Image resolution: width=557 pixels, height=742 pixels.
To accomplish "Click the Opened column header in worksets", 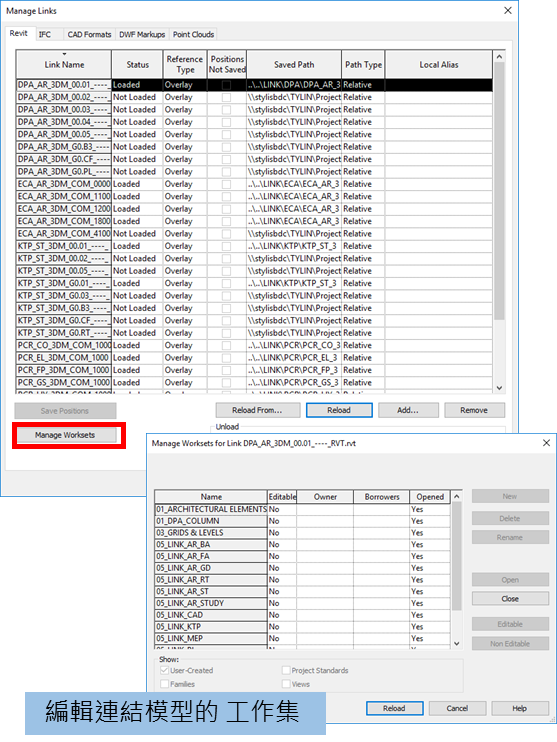I will [430, 497].
